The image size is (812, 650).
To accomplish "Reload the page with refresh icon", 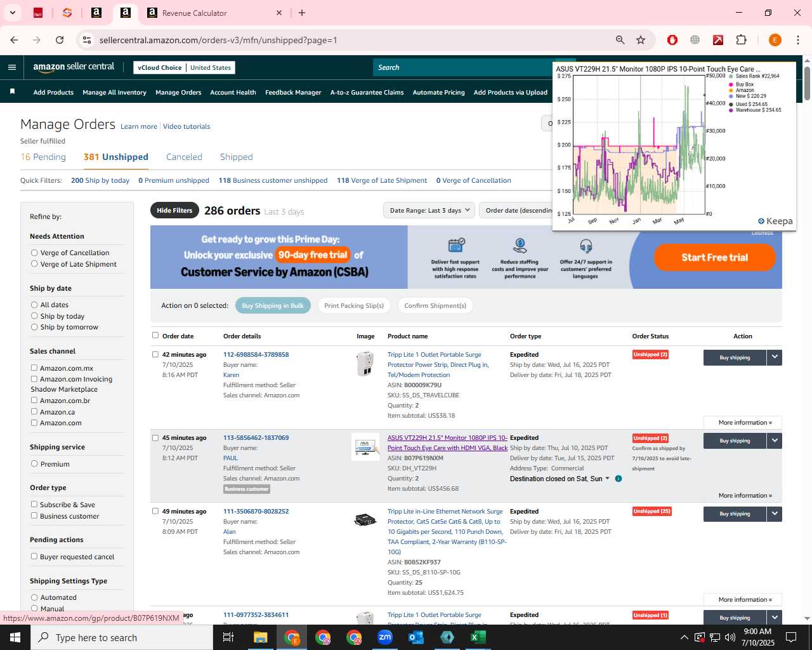I will 60,40.
